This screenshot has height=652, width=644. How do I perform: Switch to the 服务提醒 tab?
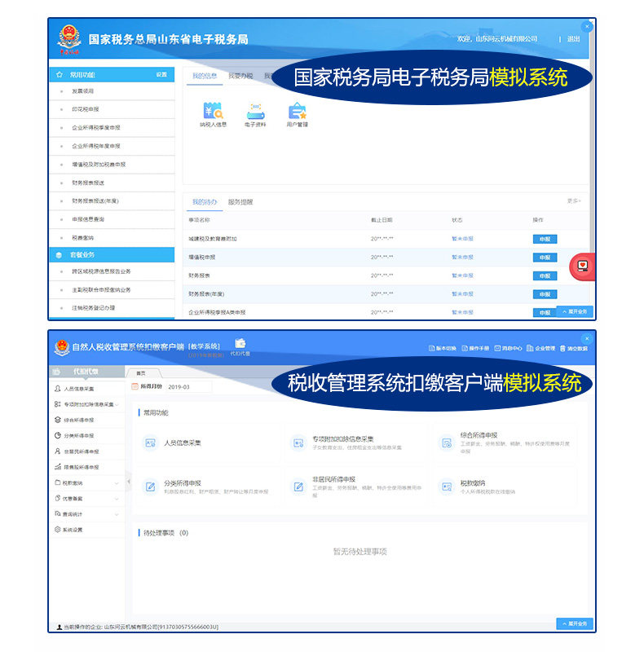[240, 202]
